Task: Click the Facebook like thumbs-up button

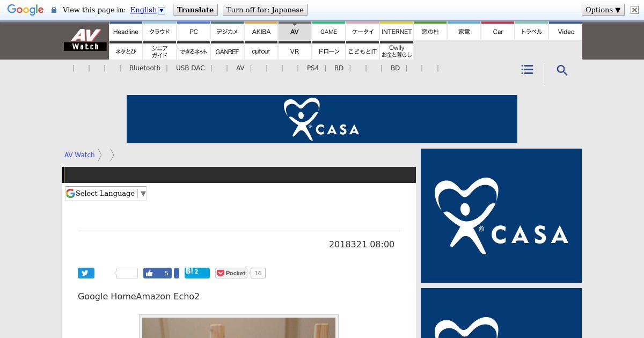Action: point(157,273)
